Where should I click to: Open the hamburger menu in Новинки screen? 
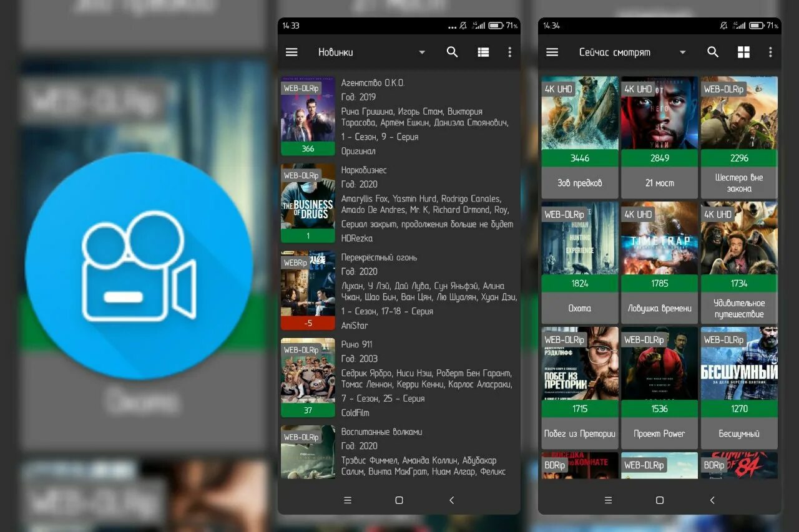click(x=292, y=52)
